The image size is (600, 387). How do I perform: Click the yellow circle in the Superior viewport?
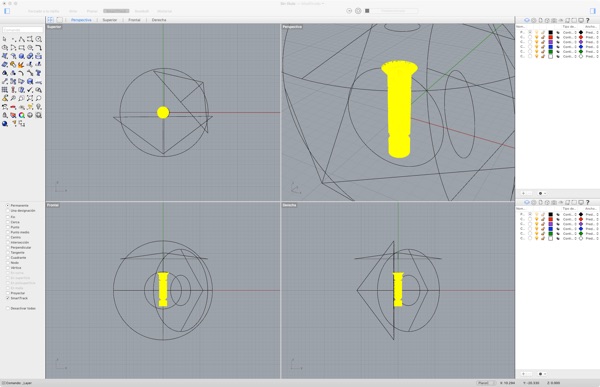[163, 112]
